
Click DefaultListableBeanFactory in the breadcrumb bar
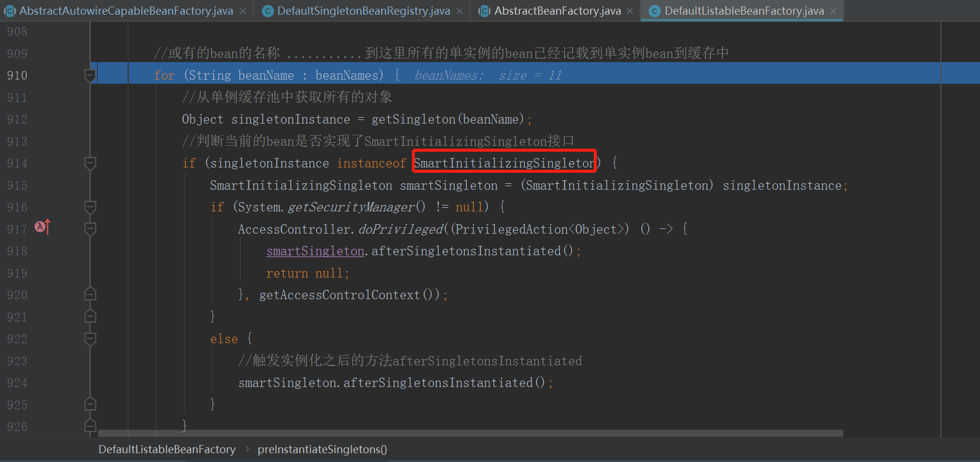[x=167, y=450]
